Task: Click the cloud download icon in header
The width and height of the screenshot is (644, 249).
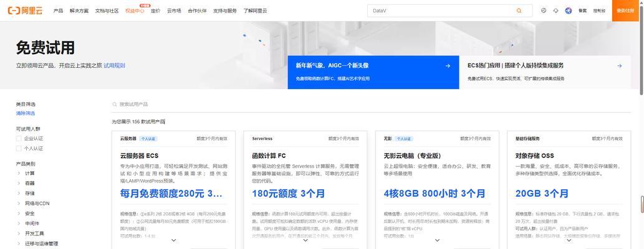Action: pyautogui.click(x=555, y=11)
